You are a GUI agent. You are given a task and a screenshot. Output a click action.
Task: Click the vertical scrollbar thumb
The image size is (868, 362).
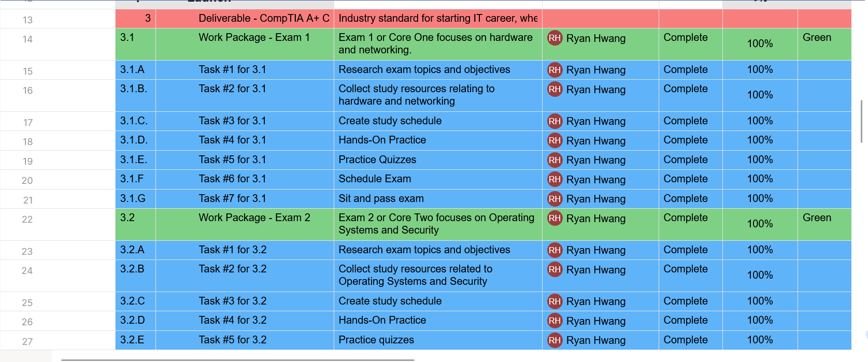[861, 121]
